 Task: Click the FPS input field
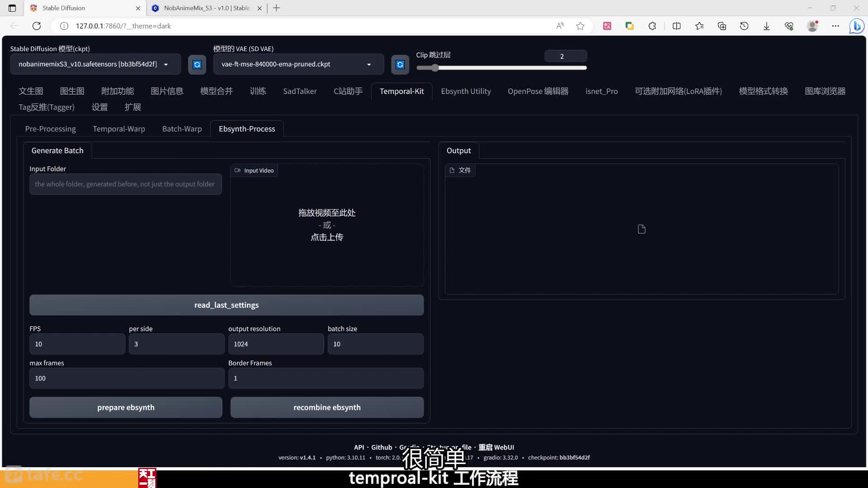(x=77, y=344)
